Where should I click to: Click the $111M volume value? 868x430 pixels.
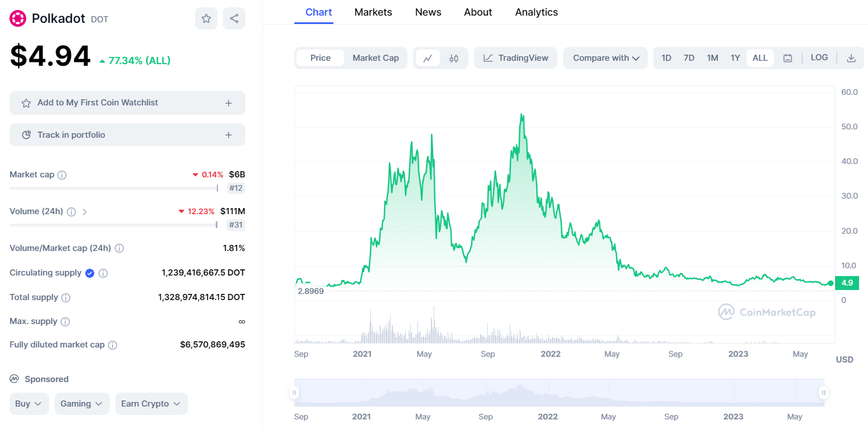click(232, 212)
